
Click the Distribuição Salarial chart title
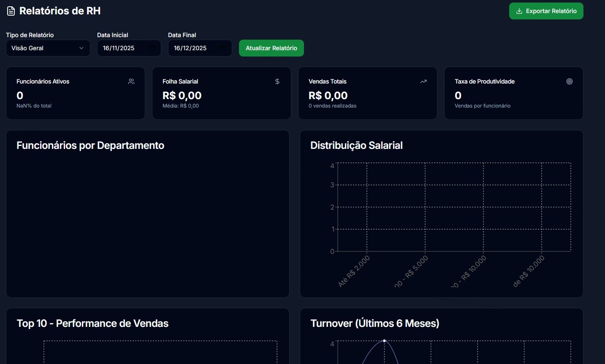(356, 146)
